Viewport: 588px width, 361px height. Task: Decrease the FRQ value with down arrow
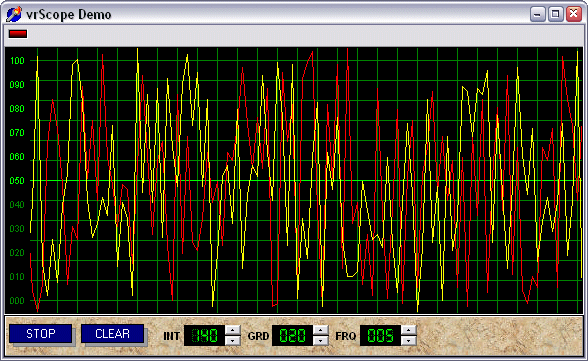tap(409, 340)
